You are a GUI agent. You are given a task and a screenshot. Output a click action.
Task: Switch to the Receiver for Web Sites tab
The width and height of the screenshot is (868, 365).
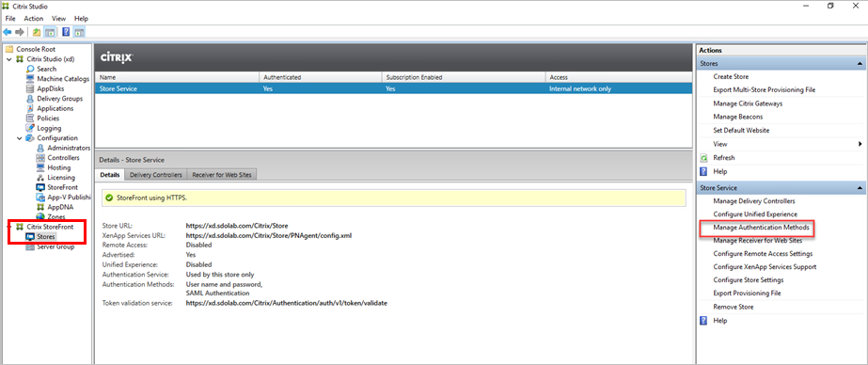[x=221, y=175]
